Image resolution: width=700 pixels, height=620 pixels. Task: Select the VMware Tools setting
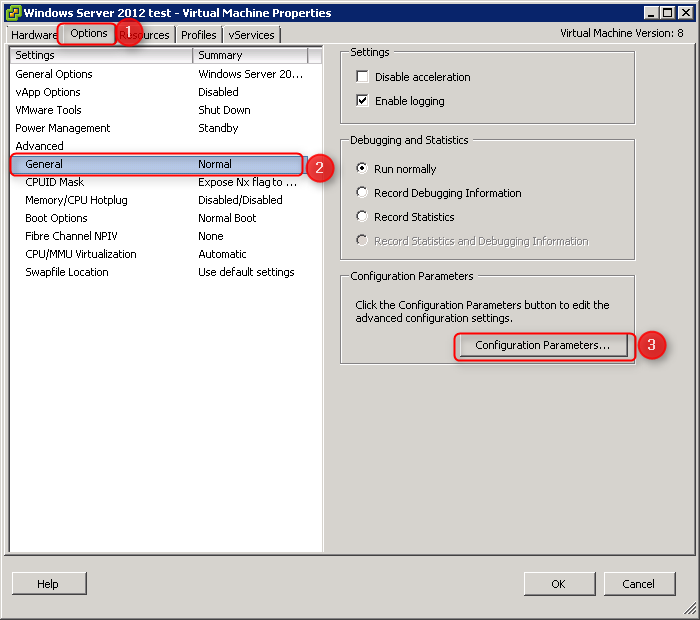click(x=159, y=110)
